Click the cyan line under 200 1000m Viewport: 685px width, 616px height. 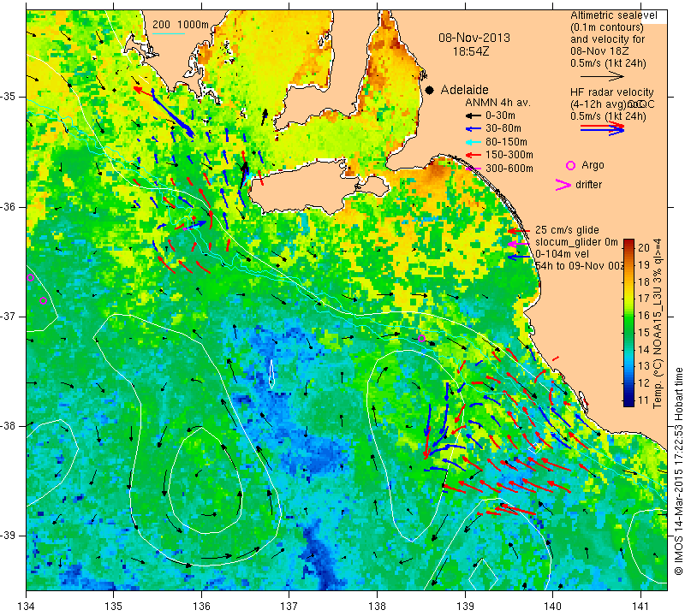[x=169, y=33]
